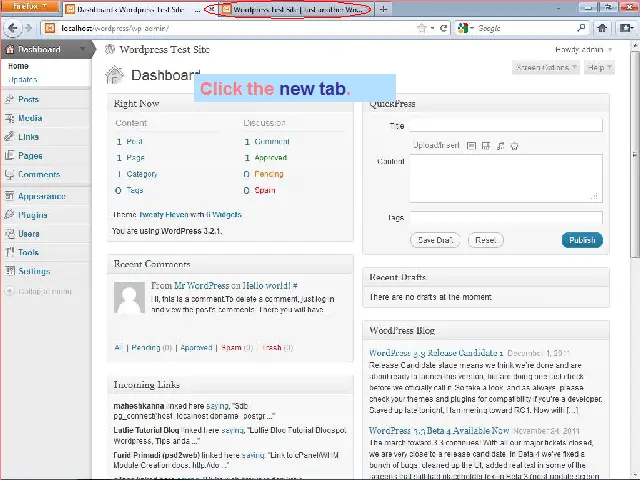The width and height of the screenshot is (640, 480).
Task: Open Updates under Dashboard menu
Action: click(22, 79)
